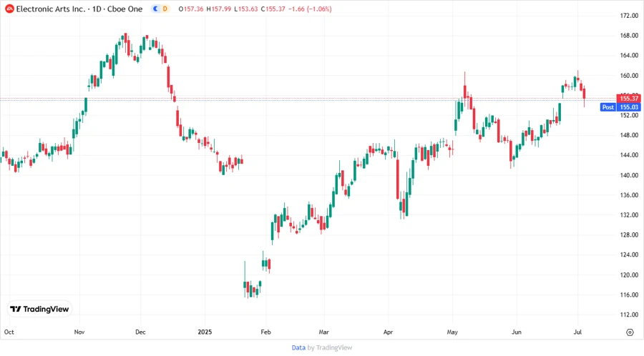Click the 'by TradingView' attribution text
Screen dimensions: 644x356
pos(330,347)
